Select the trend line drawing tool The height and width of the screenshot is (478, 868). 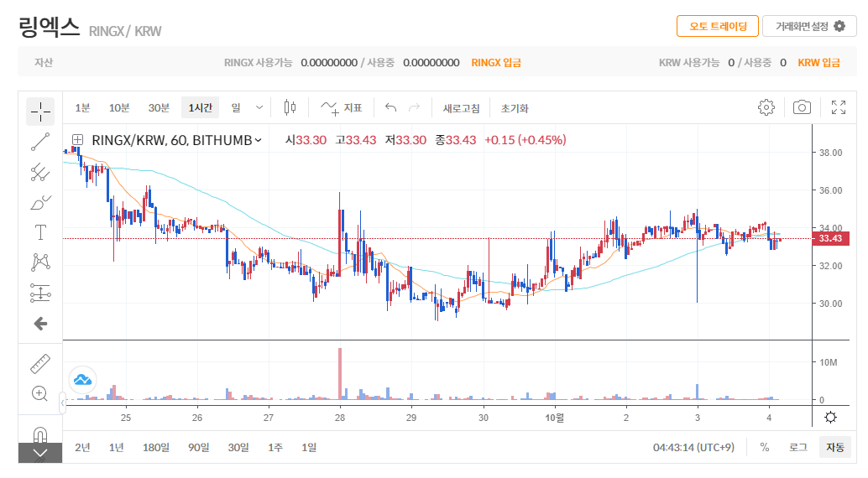pyautogui.click(x=40, y=142)
